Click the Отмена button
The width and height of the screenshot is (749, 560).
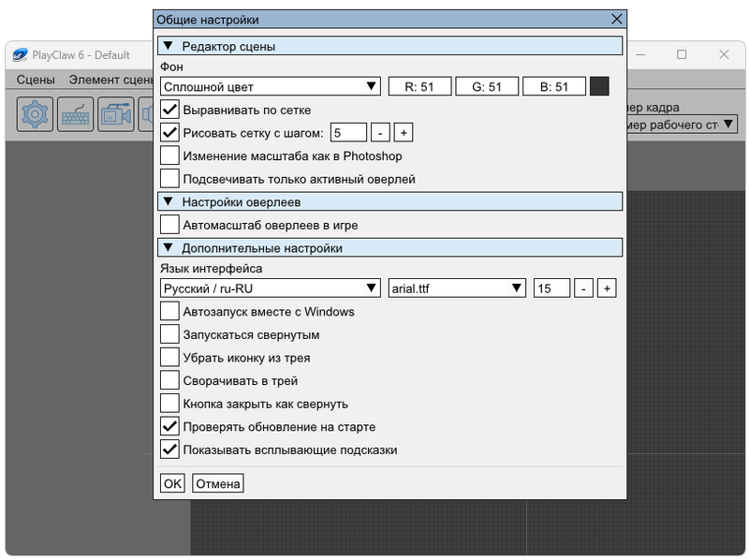218,483
